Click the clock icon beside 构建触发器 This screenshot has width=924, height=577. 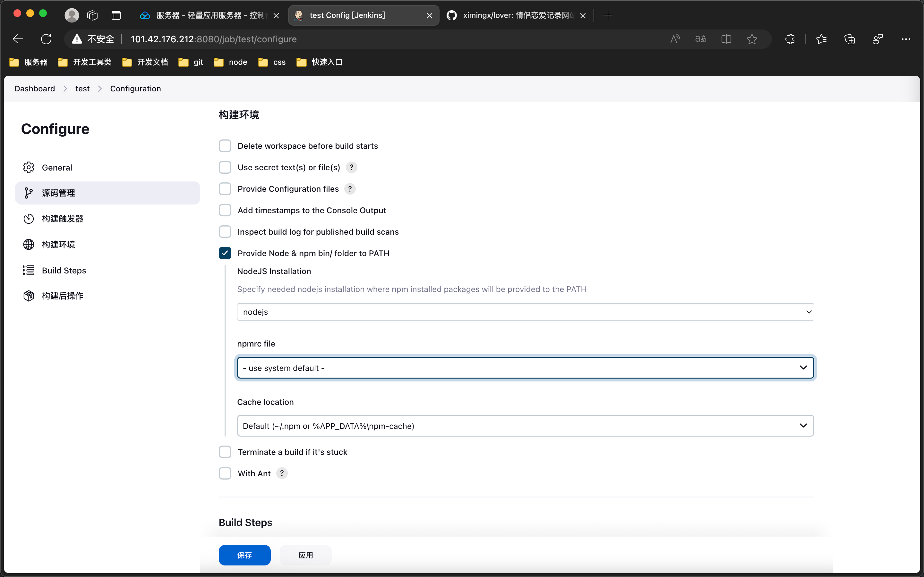coord(29,219)
